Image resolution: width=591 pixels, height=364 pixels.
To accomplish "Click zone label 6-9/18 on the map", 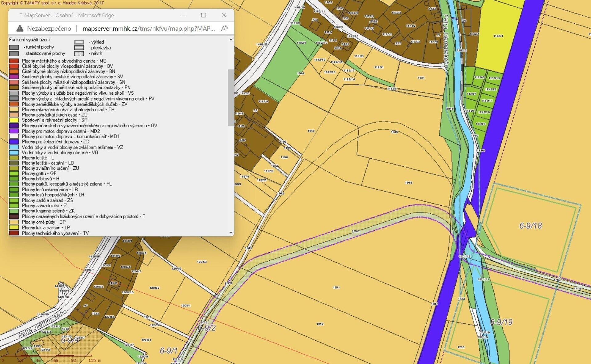I will tap(530, 226).
